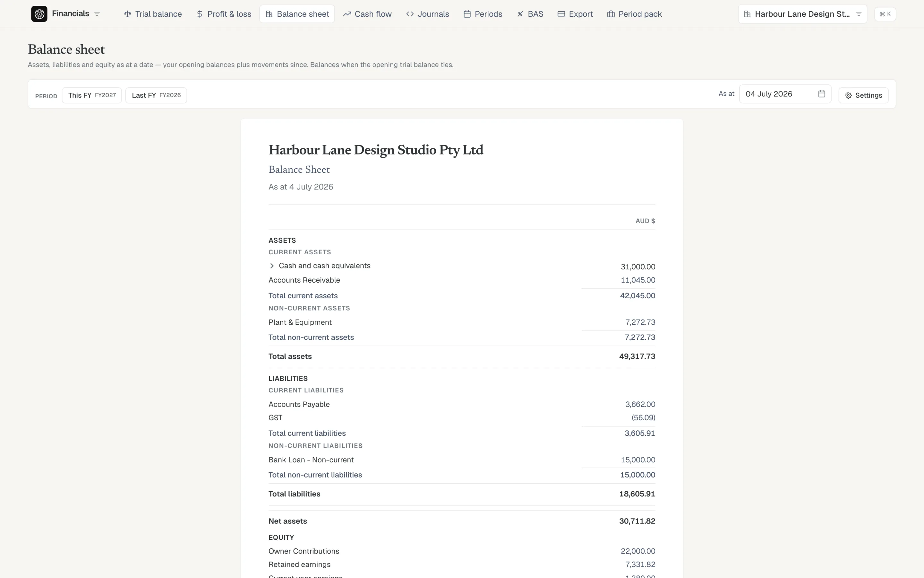The height and width of the screenshot is (578, 924).
Task: Click the Period pack briefcase icon
Action: coord(611,14)
